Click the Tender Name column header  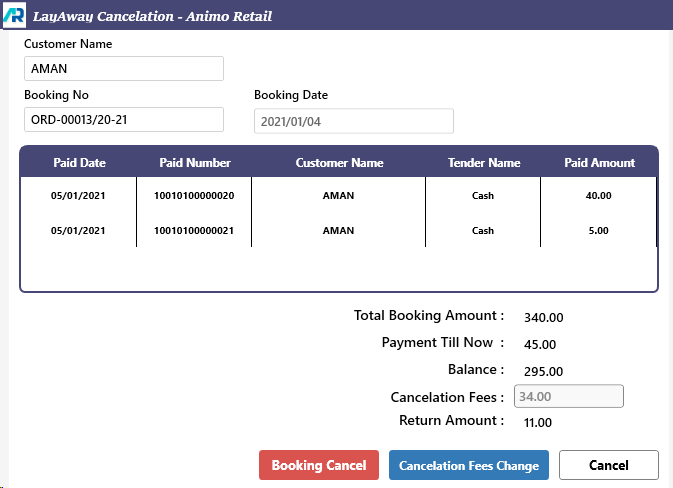pyautogui.click(x=483, y=163)
